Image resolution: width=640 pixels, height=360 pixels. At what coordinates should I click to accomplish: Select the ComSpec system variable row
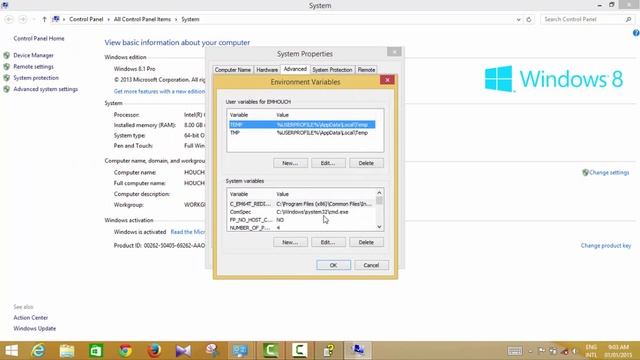click(301, 212)
